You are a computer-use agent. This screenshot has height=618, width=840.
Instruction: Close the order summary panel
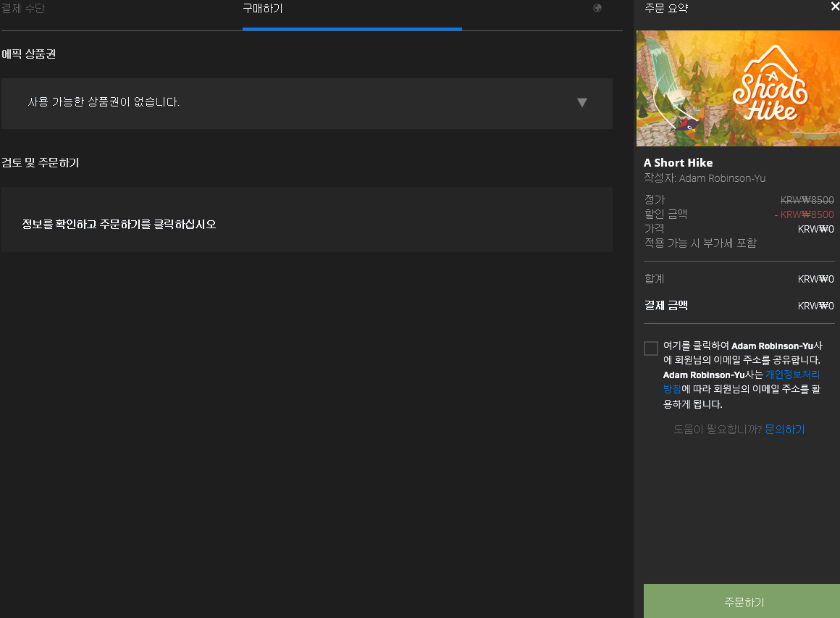835,7
